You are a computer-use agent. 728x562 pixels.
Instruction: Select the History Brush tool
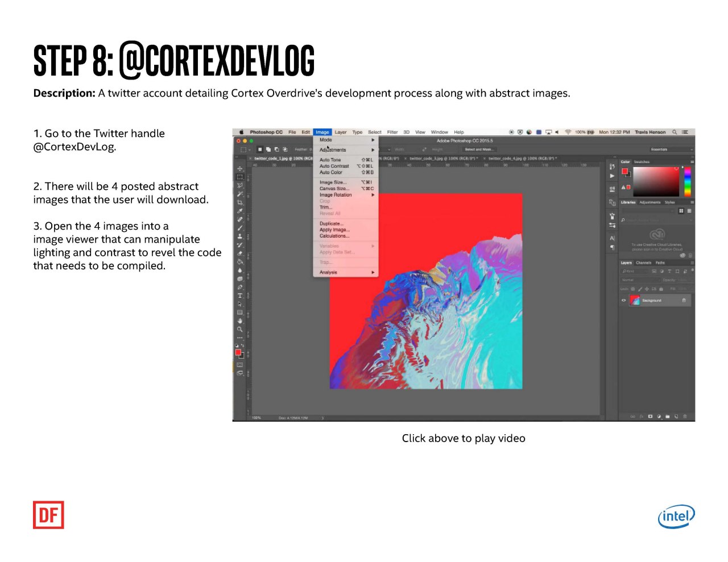tap(240, 245)
